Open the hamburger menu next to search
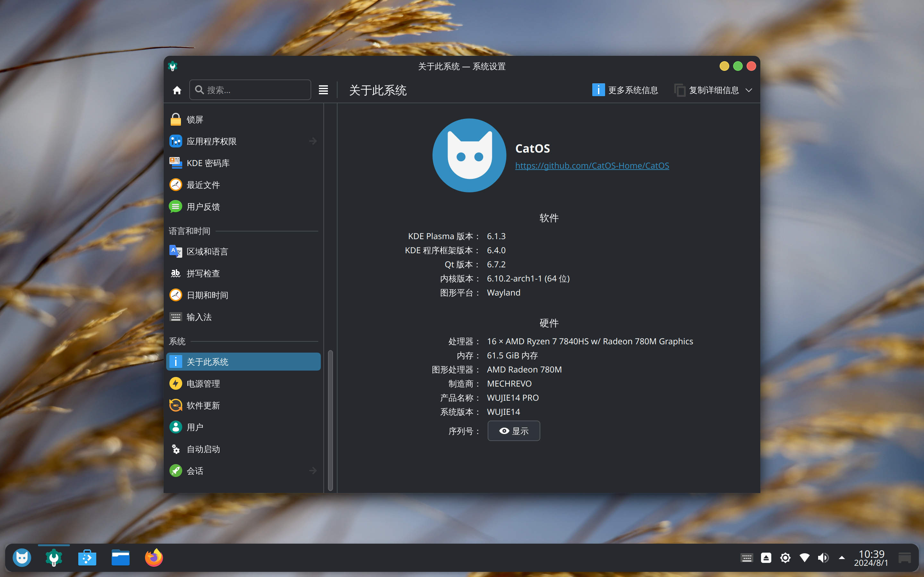The height and width of the screenshot is (577, 924). tap(323, 90)
